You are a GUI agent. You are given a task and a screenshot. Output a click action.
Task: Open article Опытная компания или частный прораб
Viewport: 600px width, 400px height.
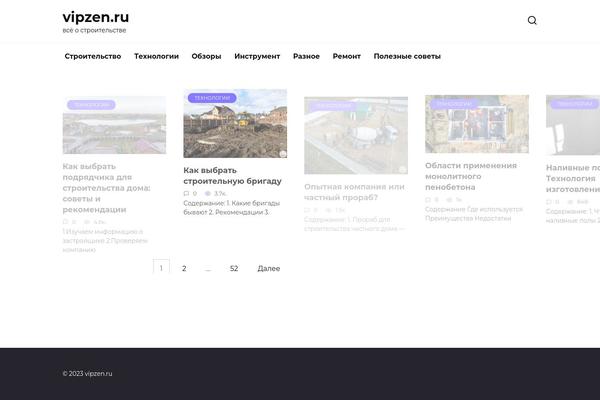[x=354, y=192]
